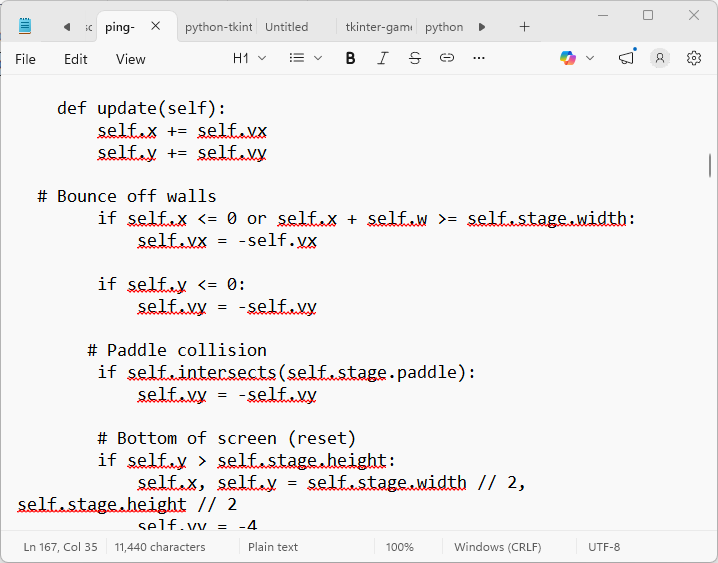This screenshot has width=718, height=563.
Task: Click the Windows (CRLF) line ending
Action: (498, 547)
